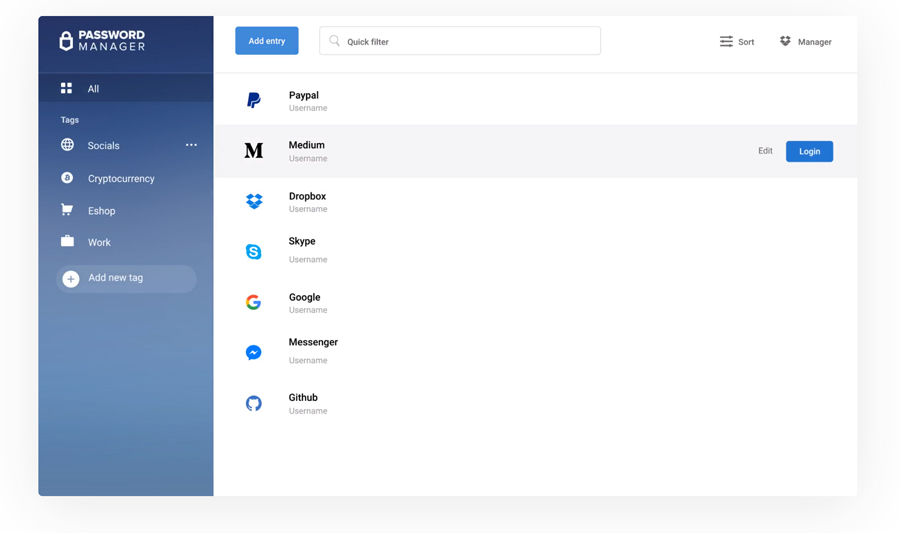Screen dimensions: 900x533
Task: Select the Medium entry name
Action: [x=307, y=145]
